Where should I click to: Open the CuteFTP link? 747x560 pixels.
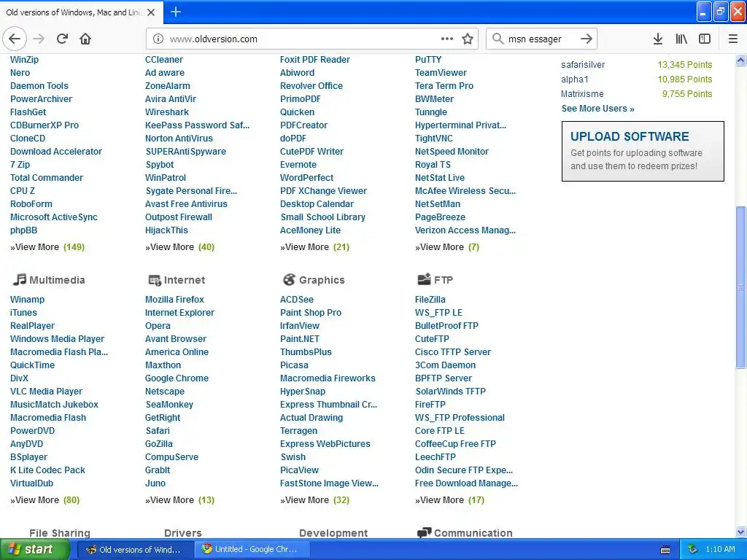pos(432,339)
